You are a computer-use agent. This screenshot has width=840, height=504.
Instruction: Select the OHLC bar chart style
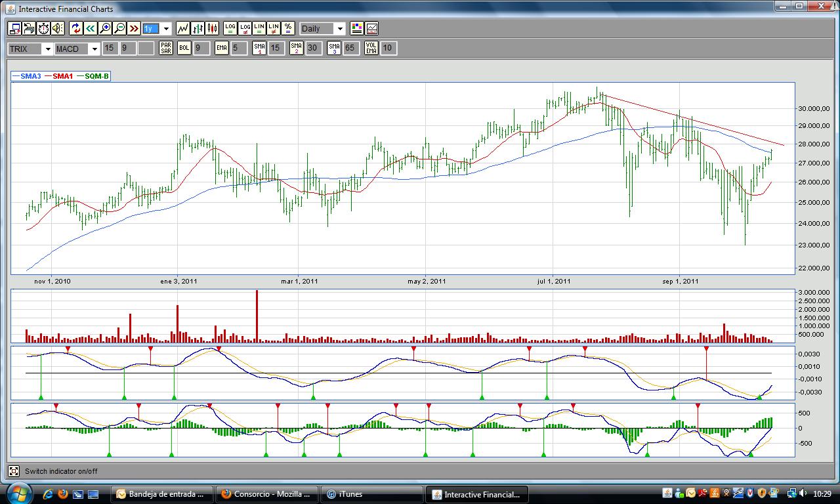(198, 28)
